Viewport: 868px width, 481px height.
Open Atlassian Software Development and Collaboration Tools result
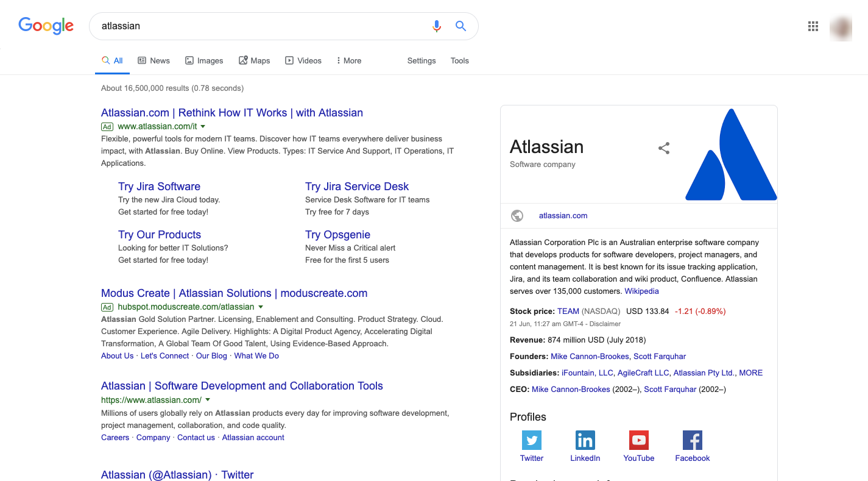click(242, 386)
